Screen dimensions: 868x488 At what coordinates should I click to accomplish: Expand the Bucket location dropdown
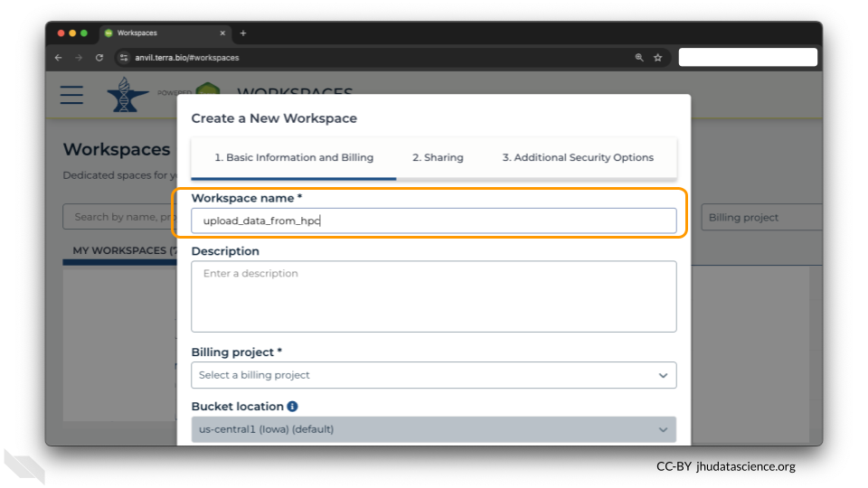(433, 429)
